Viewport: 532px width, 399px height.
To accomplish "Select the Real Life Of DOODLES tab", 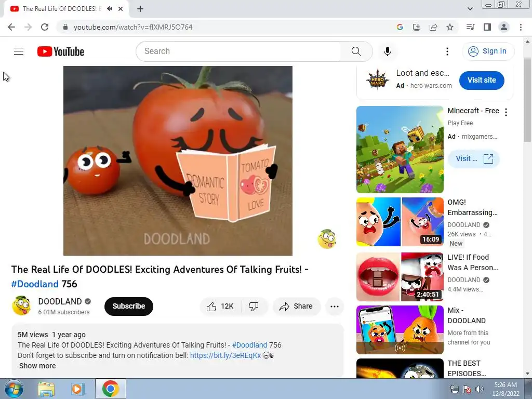I will [66, 9].
